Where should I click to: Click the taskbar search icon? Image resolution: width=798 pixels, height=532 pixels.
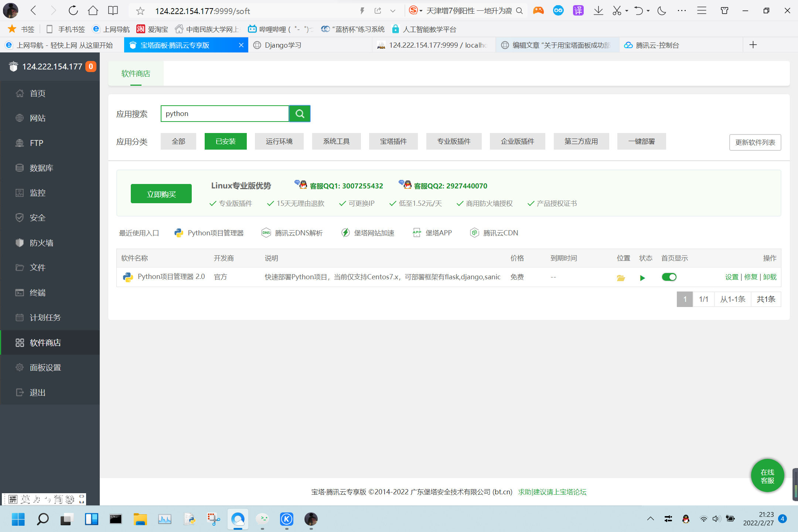[42, 519]
